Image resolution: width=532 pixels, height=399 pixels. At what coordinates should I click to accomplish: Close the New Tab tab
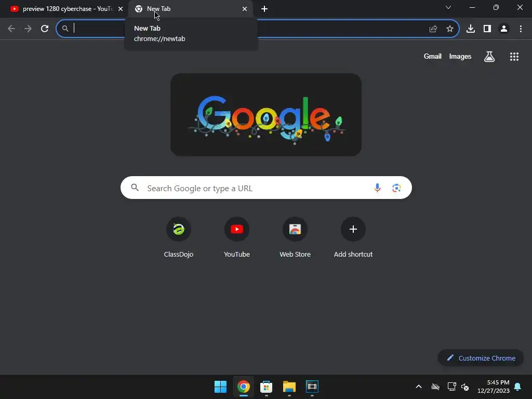click(x=245, y=9)
